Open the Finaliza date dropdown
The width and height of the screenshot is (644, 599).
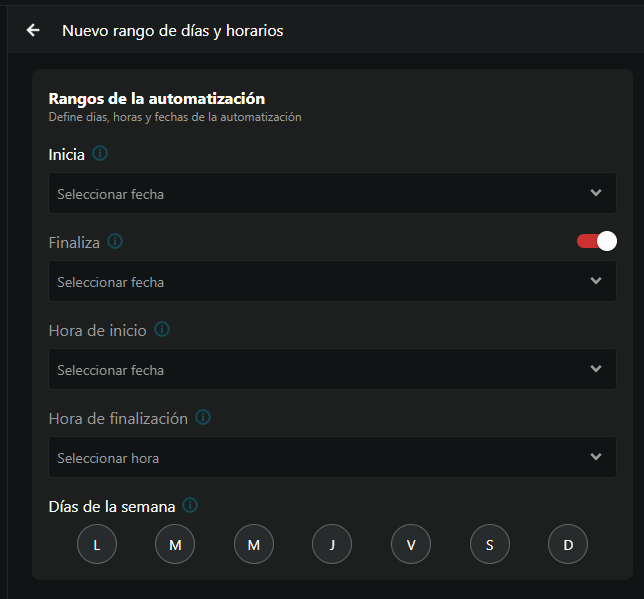point(332,281)
